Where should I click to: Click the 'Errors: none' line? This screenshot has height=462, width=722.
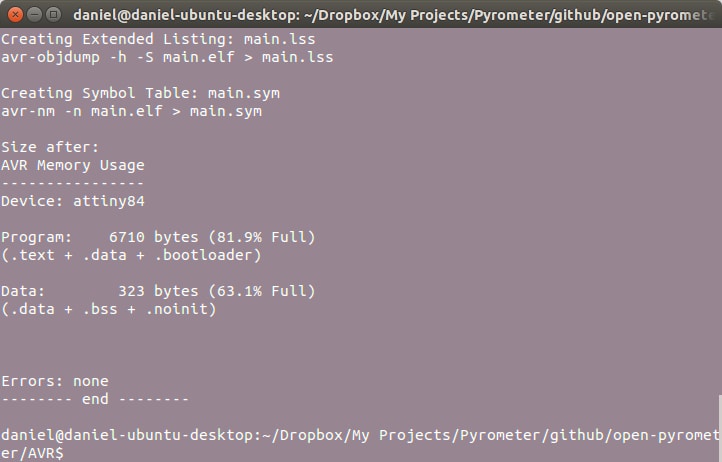tap(55, 381)
